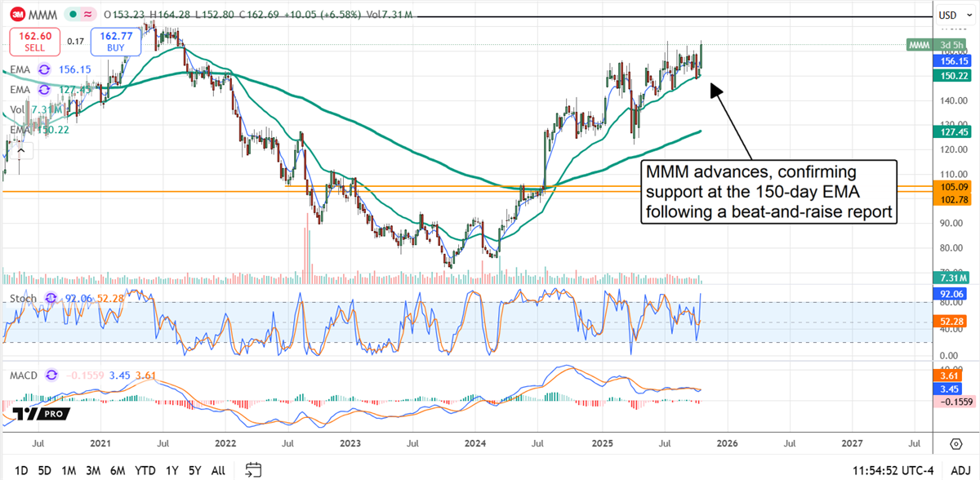
Task: Switch to the YTD time range
Action: coord(146,469)
